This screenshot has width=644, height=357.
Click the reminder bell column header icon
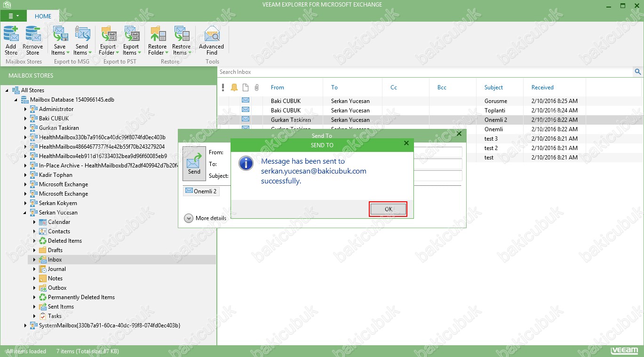point(234,87)
